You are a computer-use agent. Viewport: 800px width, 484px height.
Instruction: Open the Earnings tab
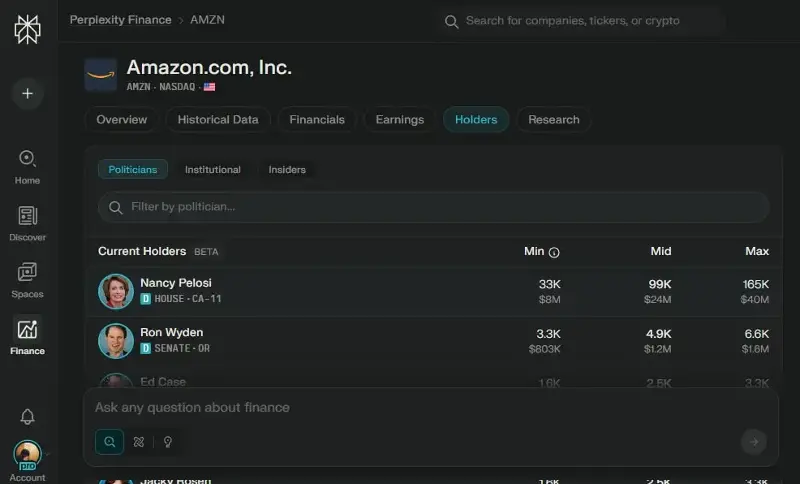(x=400, y=120)
